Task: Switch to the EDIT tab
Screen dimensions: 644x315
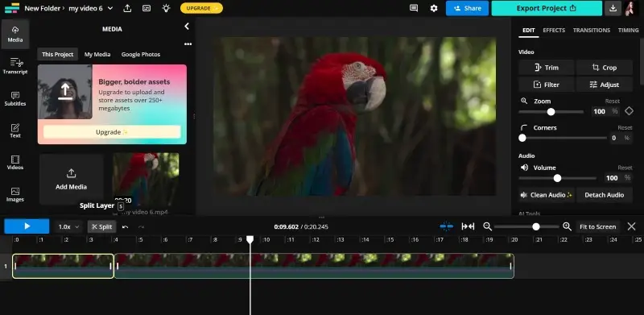Action: [529, 30]
